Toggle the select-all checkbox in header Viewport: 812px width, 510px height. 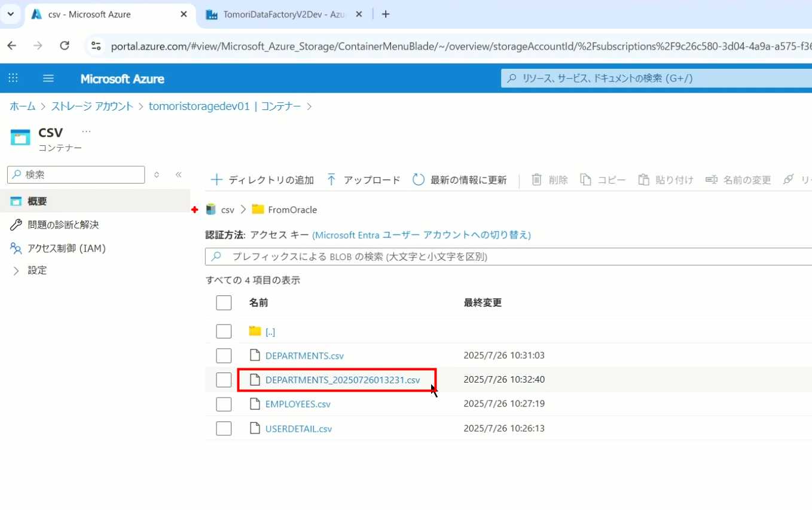click(x=224, y=303)
